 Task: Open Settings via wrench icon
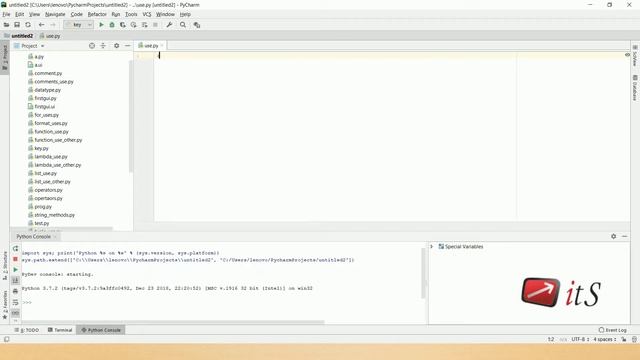[169, 25]
